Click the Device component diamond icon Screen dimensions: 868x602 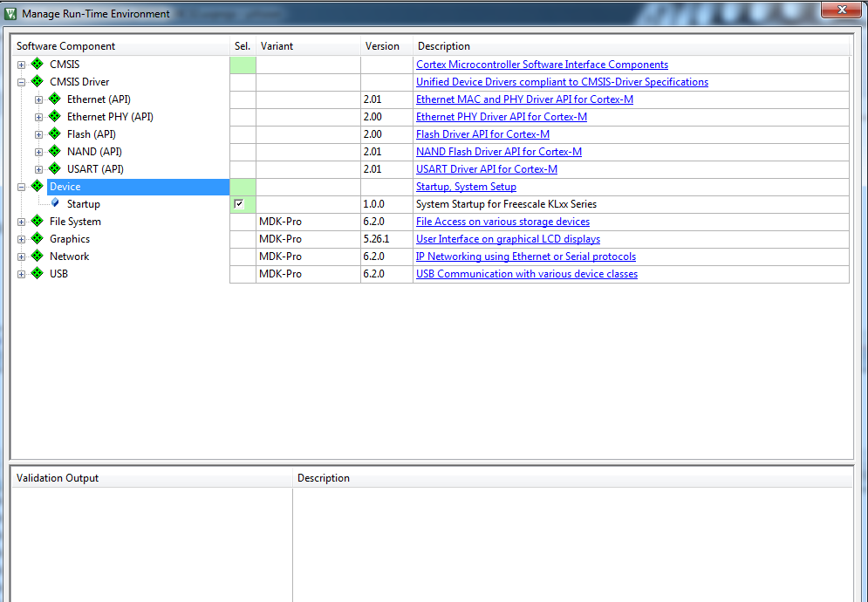coord(38,186)
